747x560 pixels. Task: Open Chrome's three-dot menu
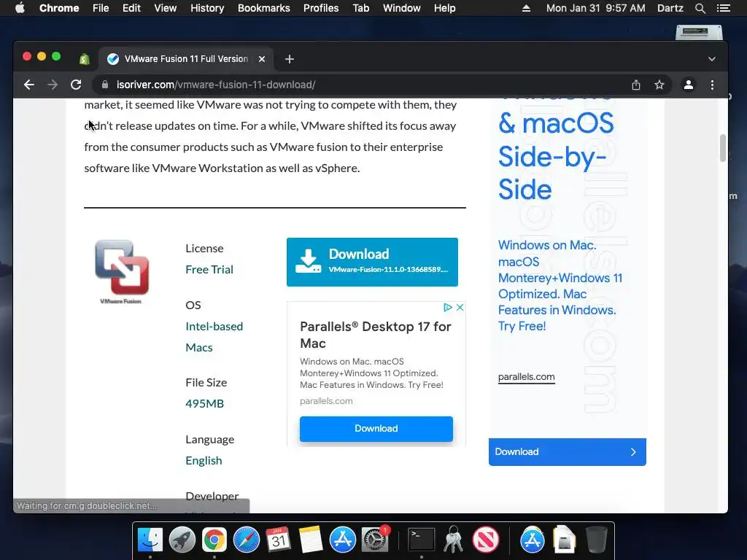(x=712, y=85)
